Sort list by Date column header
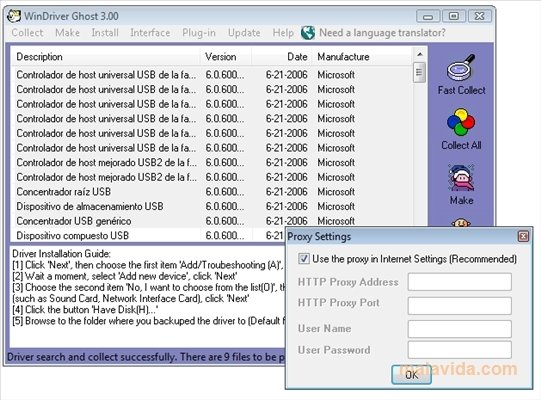 click(x=282, y=57)
